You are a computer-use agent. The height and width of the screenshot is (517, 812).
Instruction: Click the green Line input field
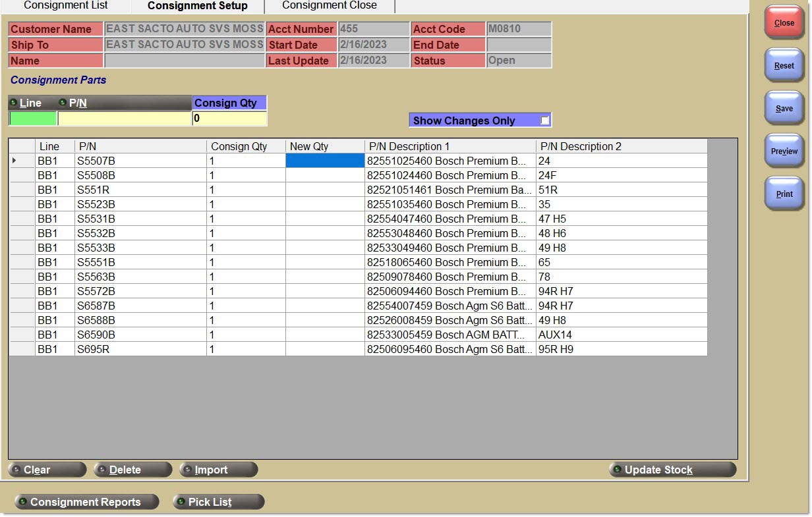(32, 119)
